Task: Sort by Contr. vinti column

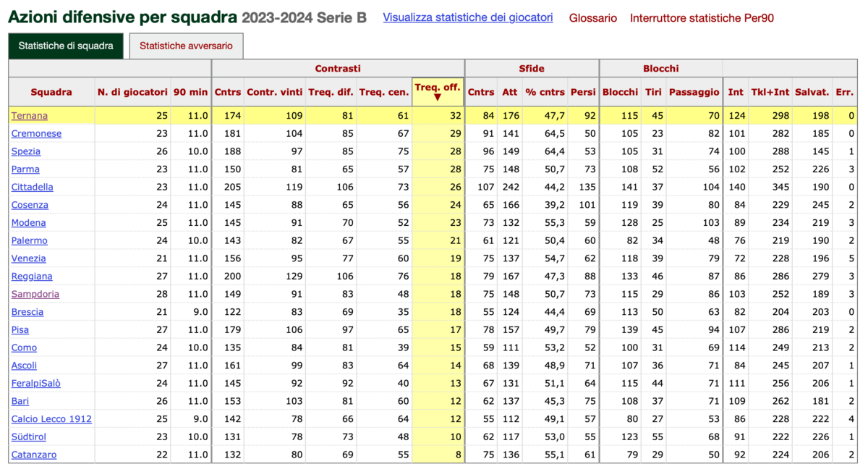Action: click(275, 92)
